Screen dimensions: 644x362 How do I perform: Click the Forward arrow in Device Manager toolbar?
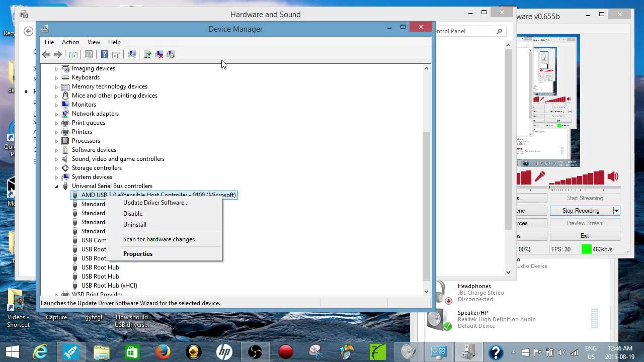[x=58, y=54]
